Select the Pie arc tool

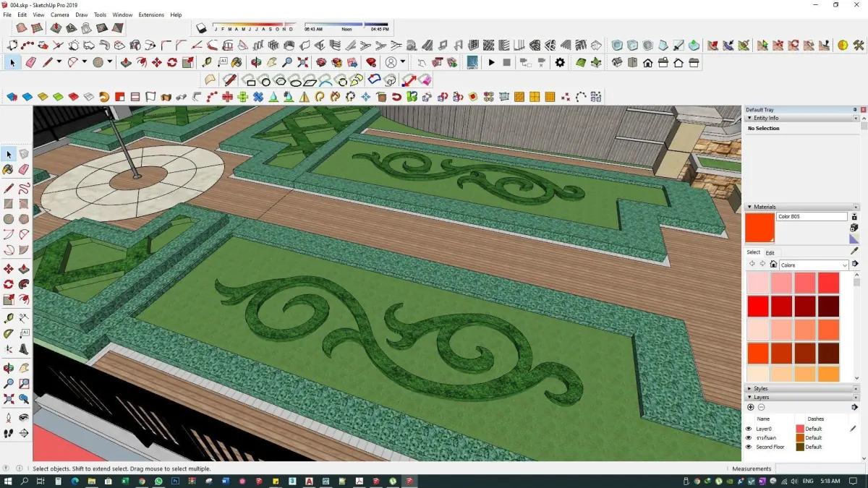(x=24, y=251)
